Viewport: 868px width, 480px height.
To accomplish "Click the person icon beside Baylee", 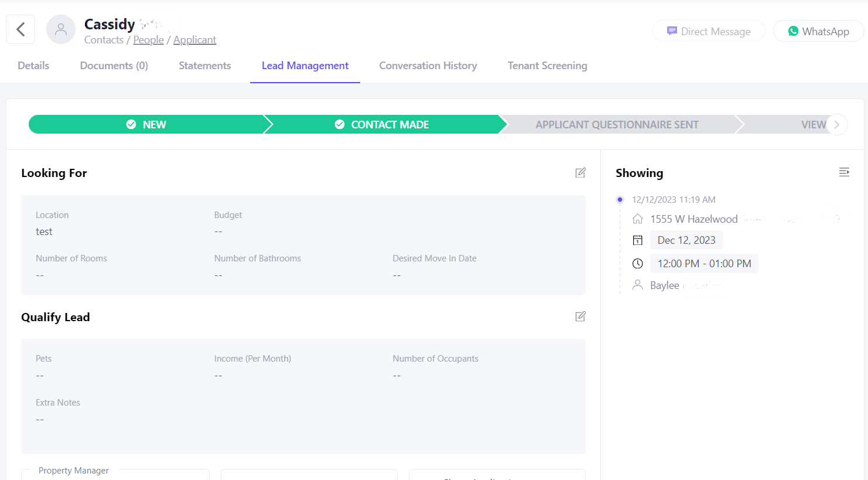I will 638,285.
